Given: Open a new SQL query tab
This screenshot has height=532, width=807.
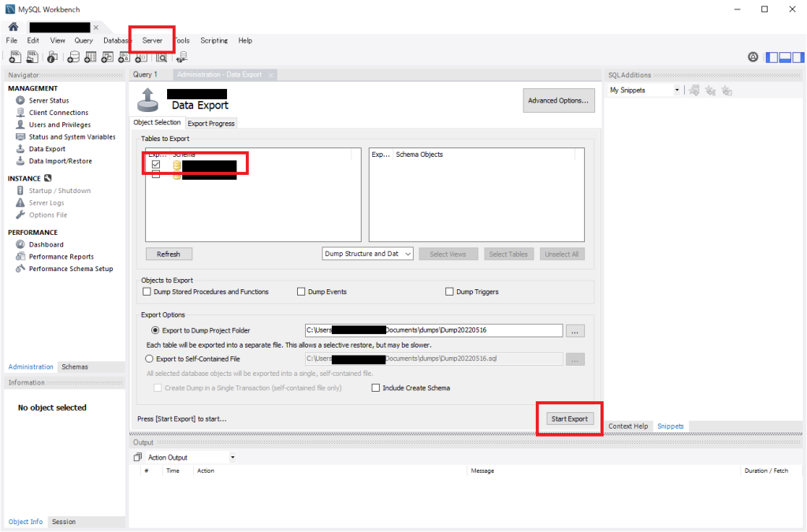Looking at the screenshot, I should tap(14, 57).
